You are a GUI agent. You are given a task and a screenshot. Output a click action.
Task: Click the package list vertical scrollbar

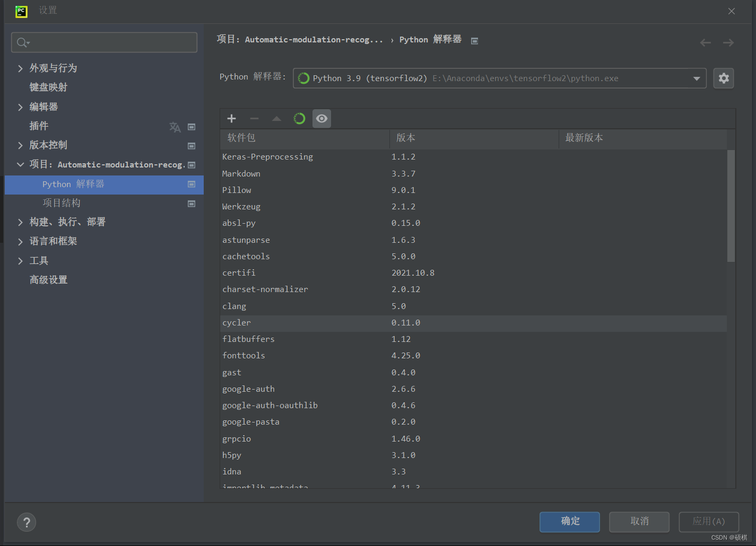731,206
